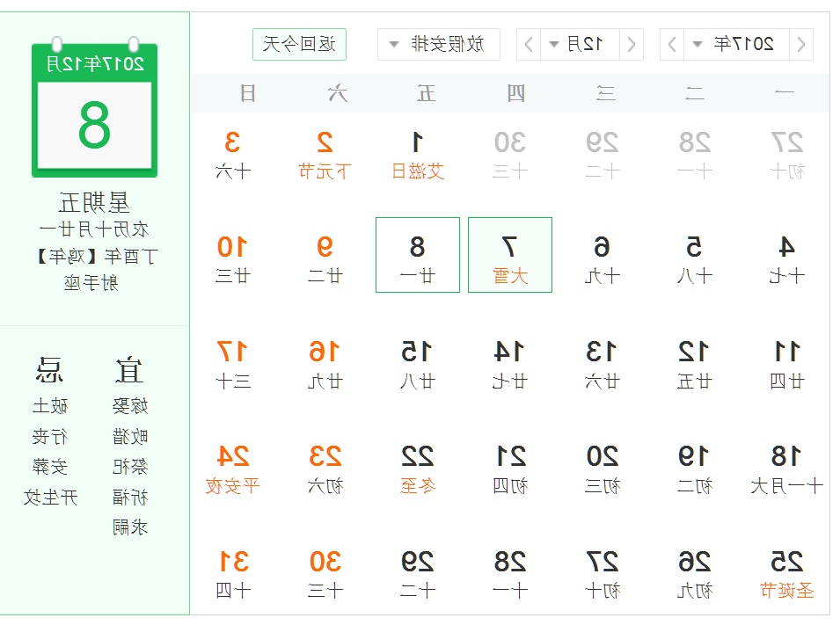Expand the 放假安排 holiday dropdown
Viewport: 840px width, 625px height.
click(439, 44)
